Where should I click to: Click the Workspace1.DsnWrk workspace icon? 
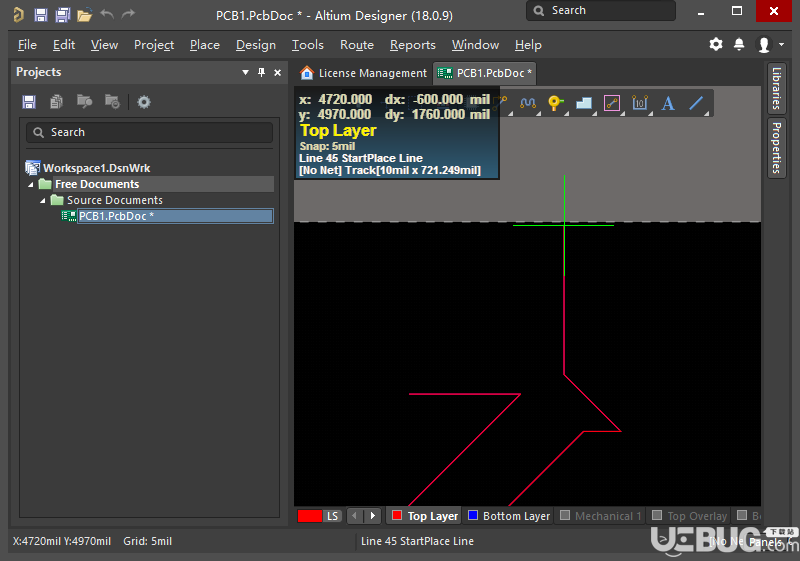pyautogui.click(x=33, y=168)
